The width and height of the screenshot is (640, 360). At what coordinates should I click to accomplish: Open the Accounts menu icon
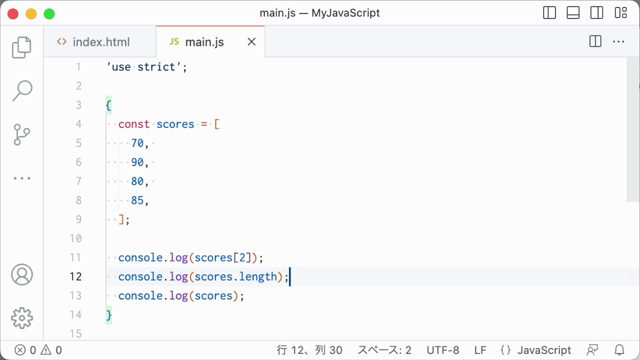coord(22,275)
